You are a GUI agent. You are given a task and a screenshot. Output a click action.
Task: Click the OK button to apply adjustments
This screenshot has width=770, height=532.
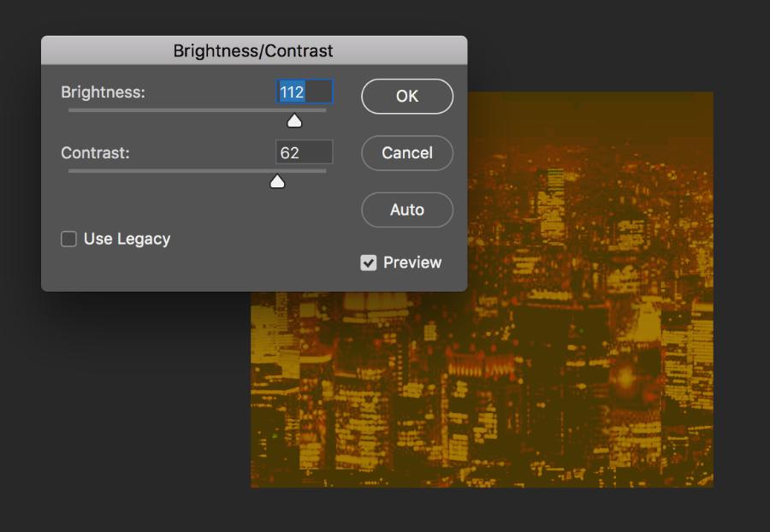406,96
